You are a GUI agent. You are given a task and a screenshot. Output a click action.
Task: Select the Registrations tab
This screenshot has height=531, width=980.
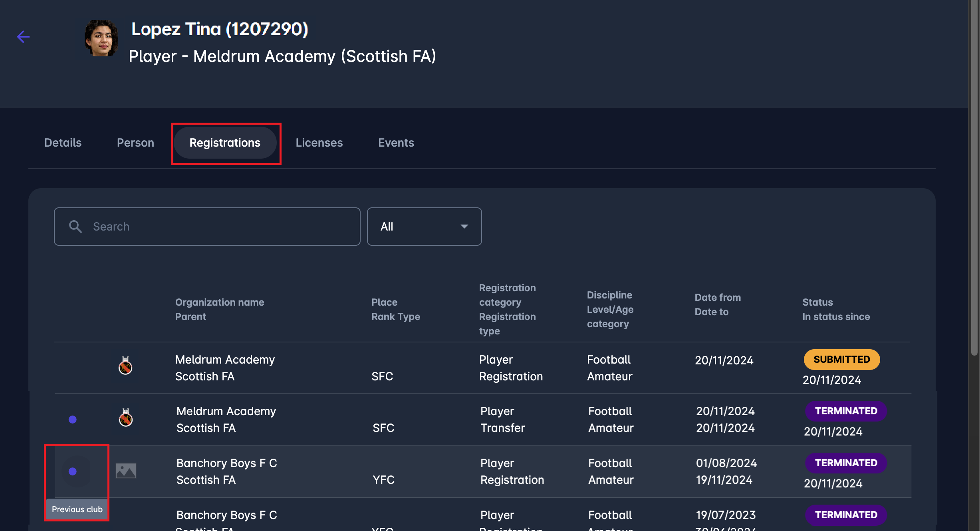[x=225, y=143]
